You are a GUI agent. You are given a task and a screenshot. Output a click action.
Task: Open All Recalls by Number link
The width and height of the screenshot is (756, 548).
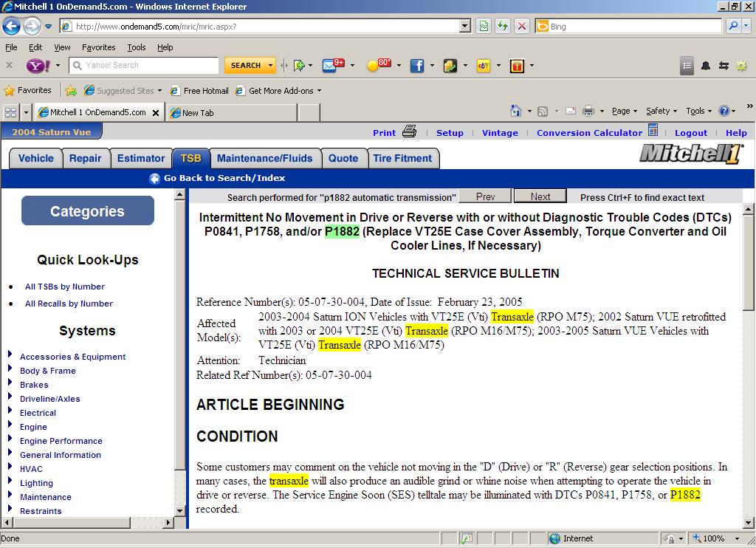69,304
